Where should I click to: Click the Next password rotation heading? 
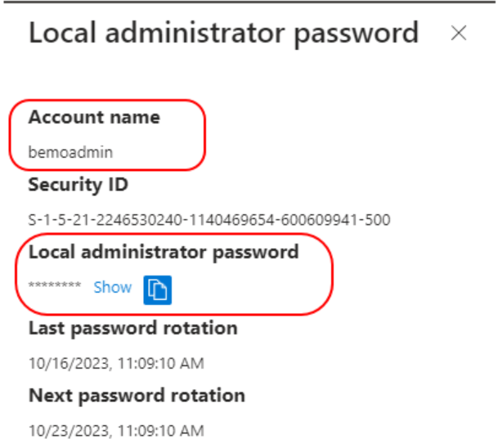coord(137,396)
